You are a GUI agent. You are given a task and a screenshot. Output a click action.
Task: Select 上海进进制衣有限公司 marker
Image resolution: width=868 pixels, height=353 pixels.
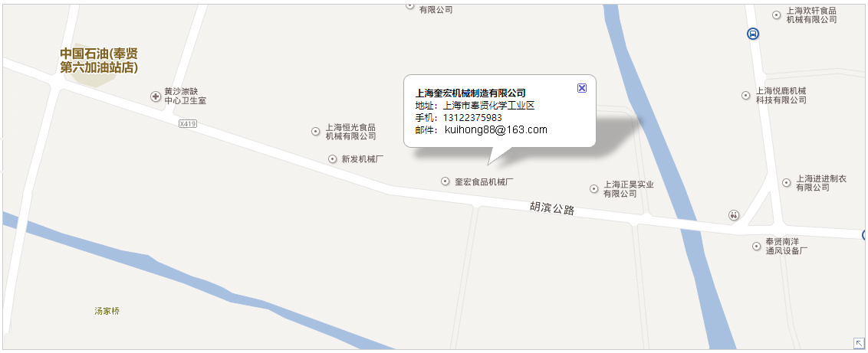click(787, 183)
